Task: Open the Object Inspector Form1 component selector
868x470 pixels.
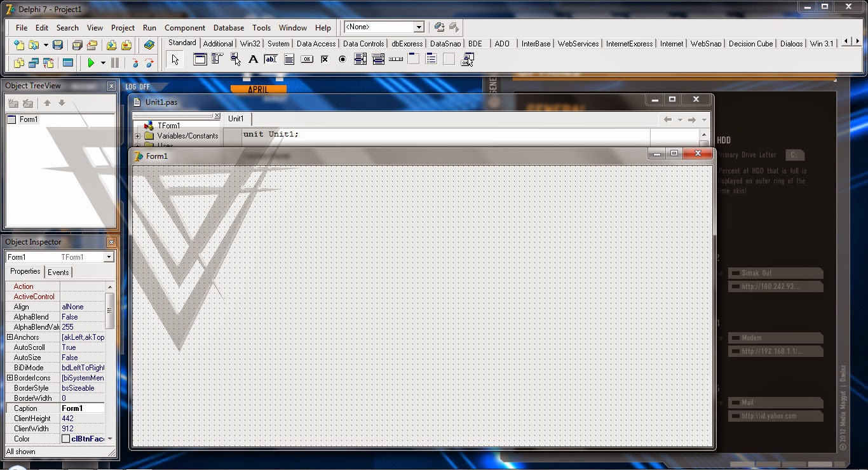Action: click(x=60, y=257)
